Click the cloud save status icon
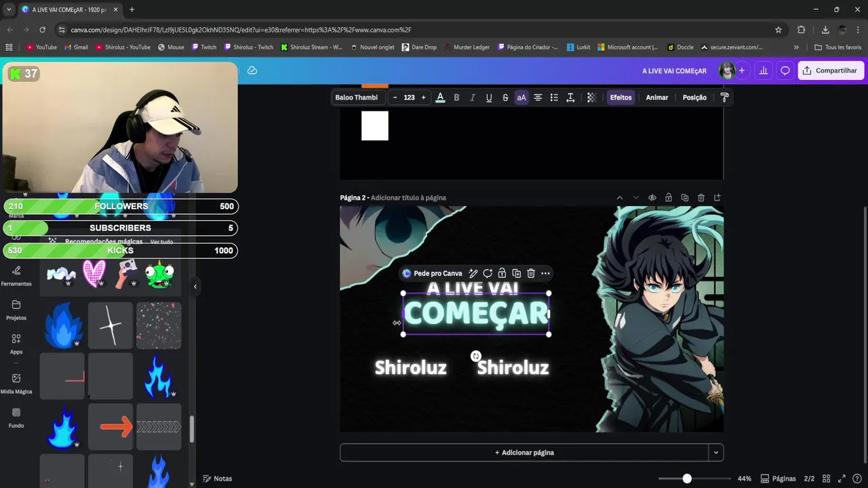The height and width of the screenshot is (488, 868). tap(252, 70)
